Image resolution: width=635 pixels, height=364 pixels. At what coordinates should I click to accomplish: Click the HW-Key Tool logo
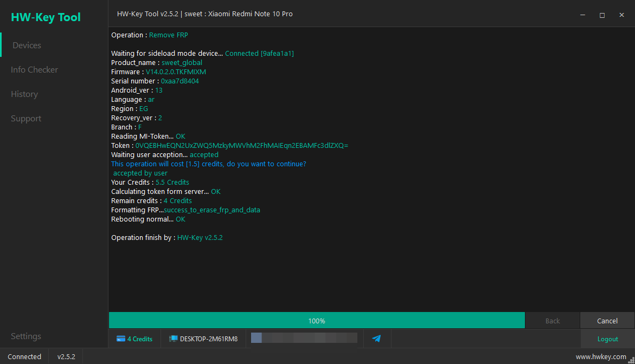46,17
